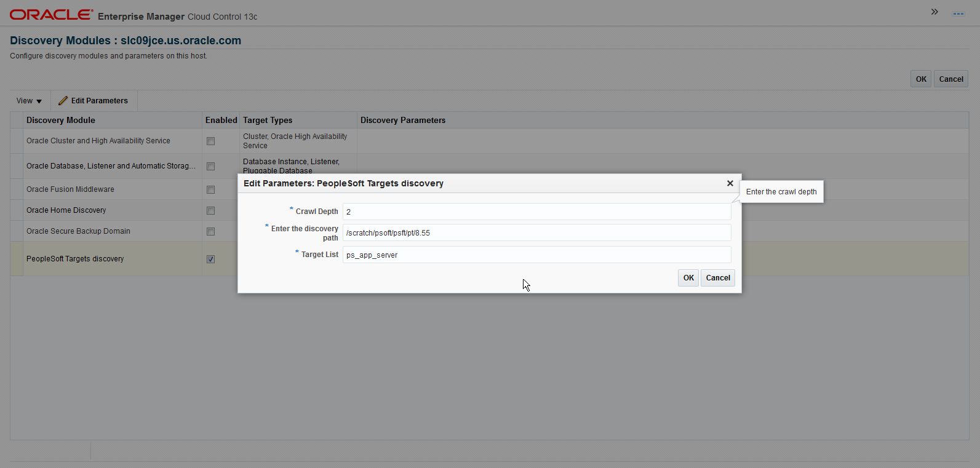Viewport: 980px width, 468px height.
Task: Confirm dialog with OK button
Action: click(x=688, y=278)
